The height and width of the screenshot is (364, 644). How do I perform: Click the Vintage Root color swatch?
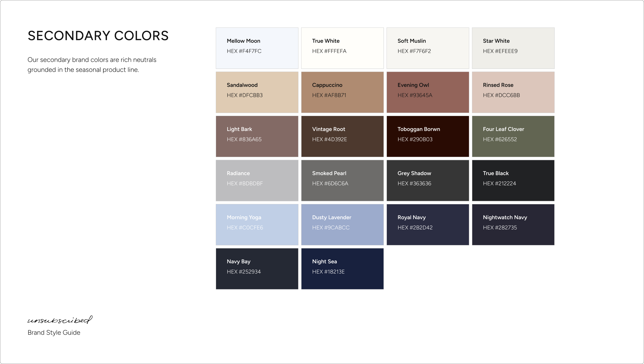(x=342, y=136)
